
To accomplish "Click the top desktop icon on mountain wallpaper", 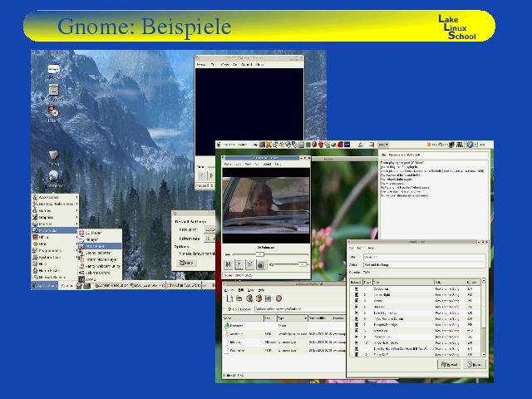I will point(53,70).
